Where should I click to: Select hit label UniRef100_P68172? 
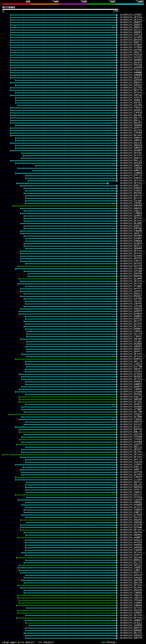coord(131,52)
